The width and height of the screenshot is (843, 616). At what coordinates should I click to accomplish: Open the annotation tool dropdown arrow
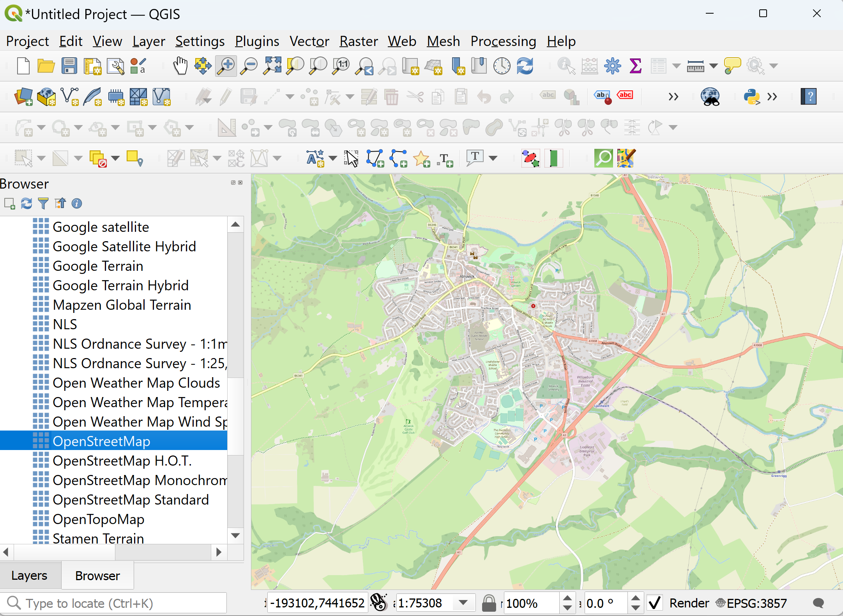coord(493,158)
